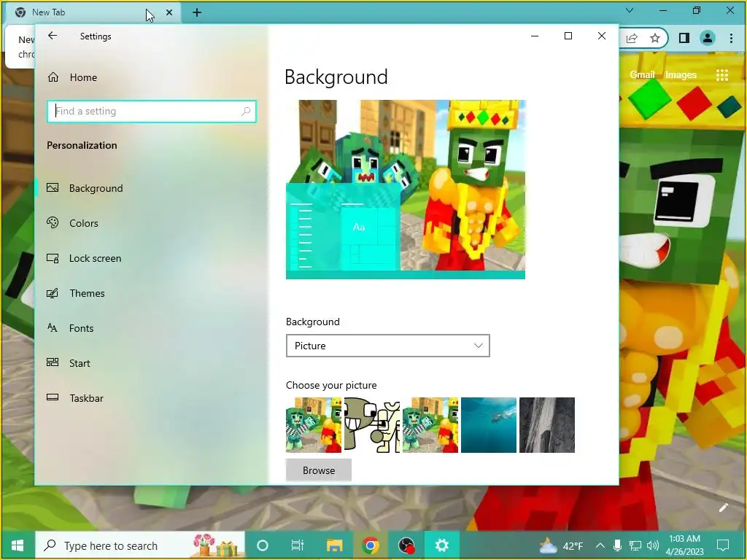Go back with the Settings back arrow

[53, 36]
